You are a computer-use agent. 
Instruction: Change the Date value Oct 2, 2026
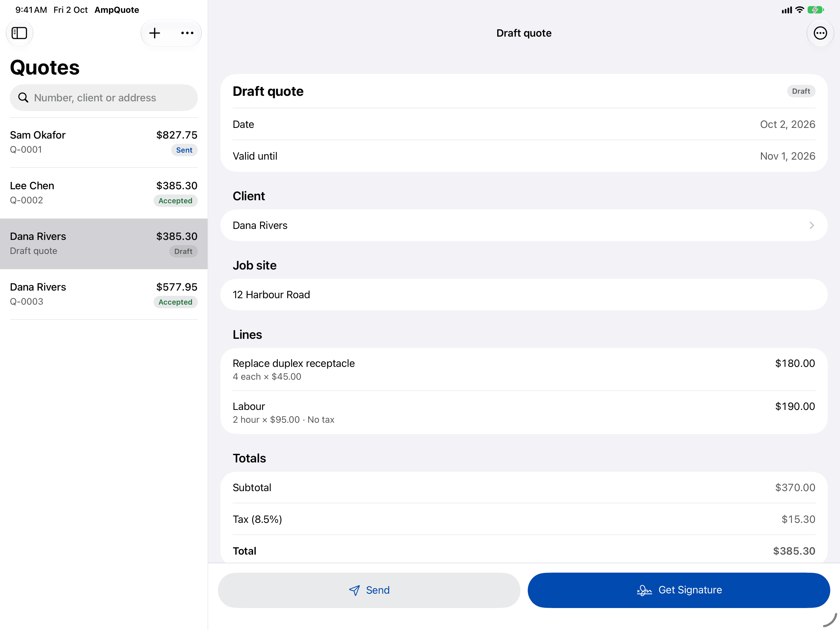tap(787, 124)
